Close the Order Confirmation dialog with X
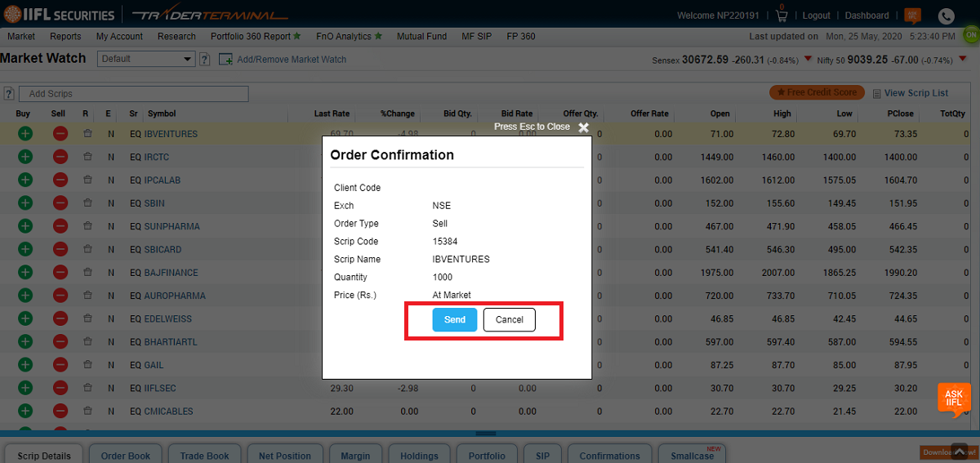The height and width of the screenshot is (463, 980). click(583, 127)
